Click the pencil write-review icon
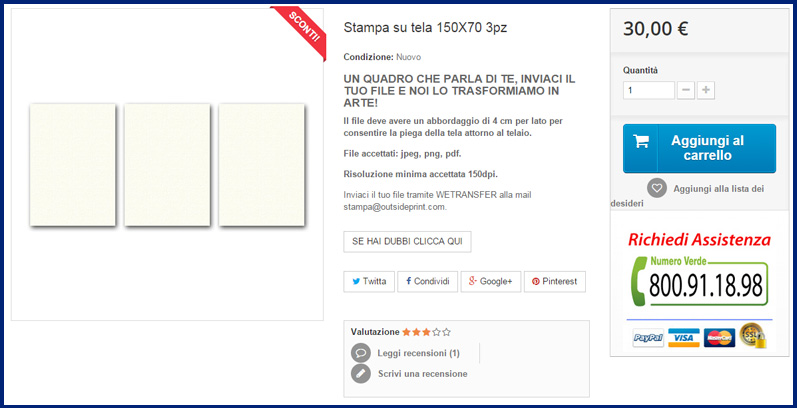 point(360,373)
